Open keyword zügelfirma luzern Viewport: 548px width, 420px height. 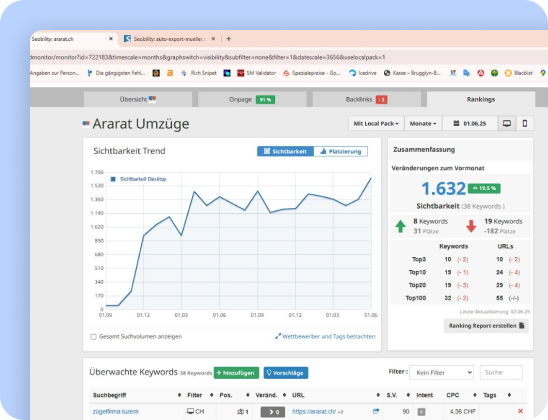(x=115, y=412)
